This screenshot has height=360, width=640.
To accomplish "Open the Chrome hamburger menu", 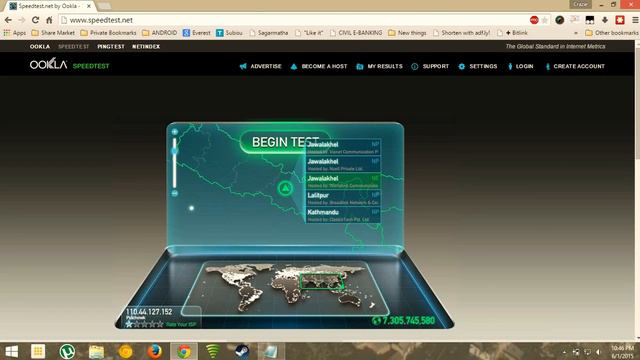I will click(x=635, y=20).
